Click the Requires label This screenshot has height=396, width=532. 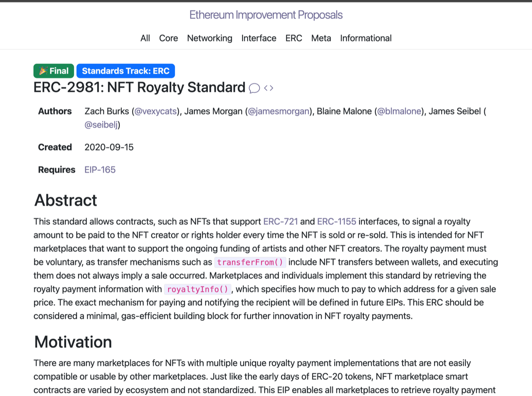pyautogui.click(x=57, y=170)
